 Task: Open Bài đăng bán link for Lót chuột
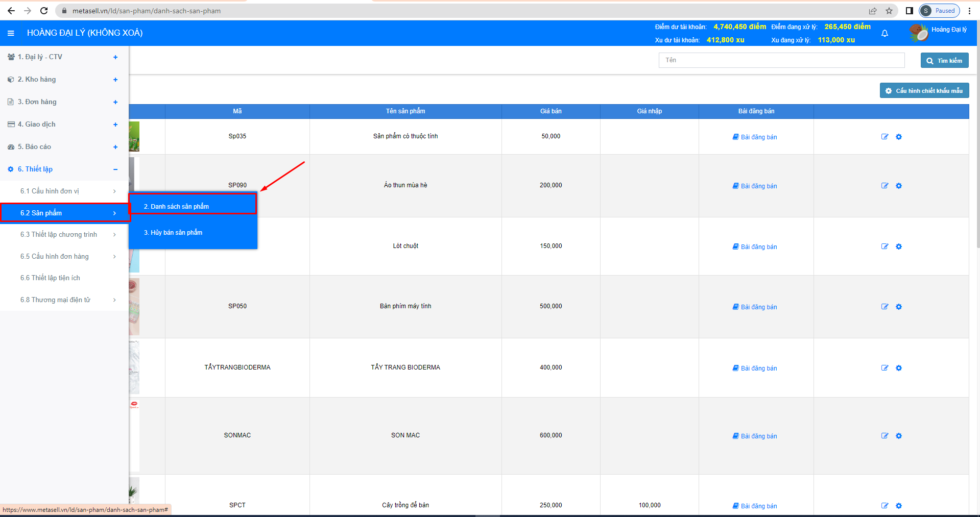755,247
